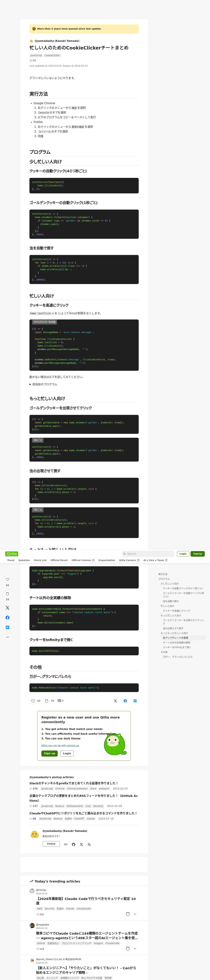Share on Hatena Bookmark below the article
The height and width of the screenshot is (980, 210).
pyautogui.click(x=135, y=701)
